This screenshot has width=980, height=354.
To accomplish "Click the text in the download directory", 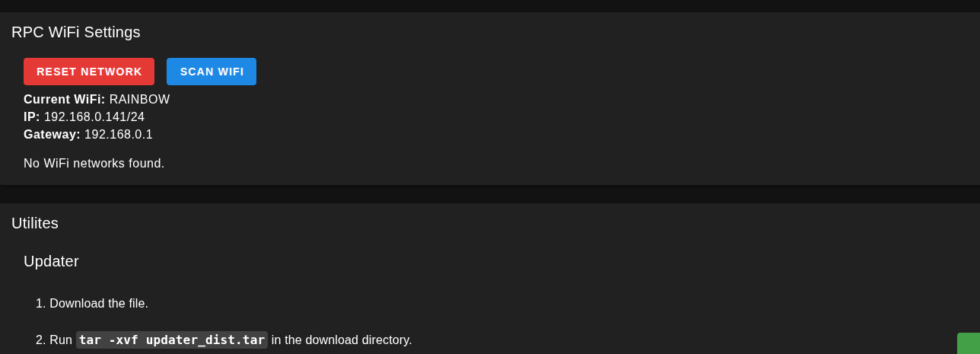I will (x=342, y=340).
